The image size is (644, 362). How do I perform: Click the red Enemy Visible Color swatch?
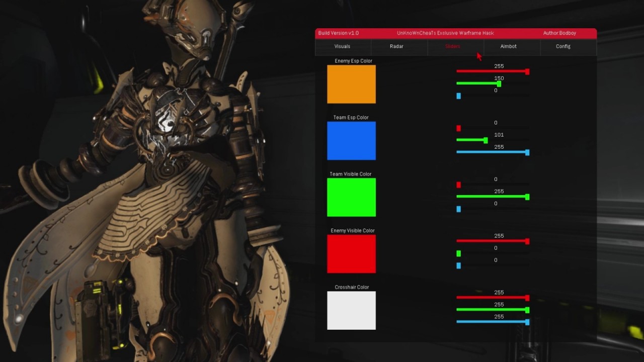pos(351,254)
